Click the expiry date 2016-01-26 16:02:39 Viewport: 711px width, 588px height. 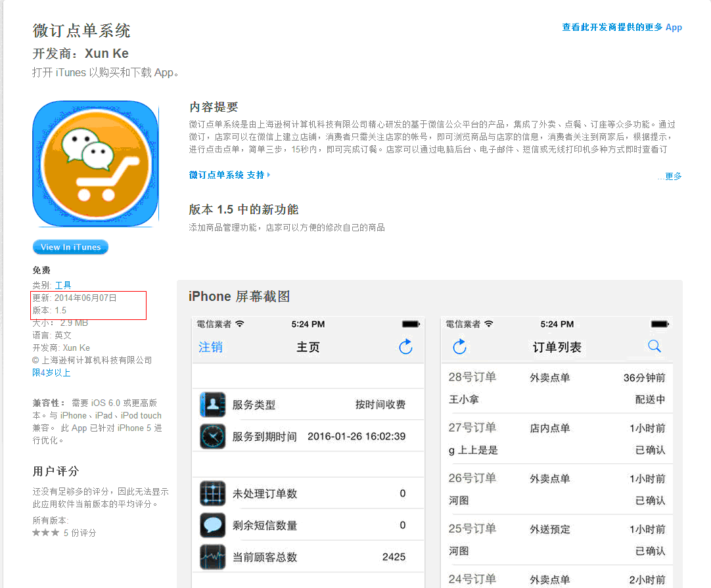point(356,436)
